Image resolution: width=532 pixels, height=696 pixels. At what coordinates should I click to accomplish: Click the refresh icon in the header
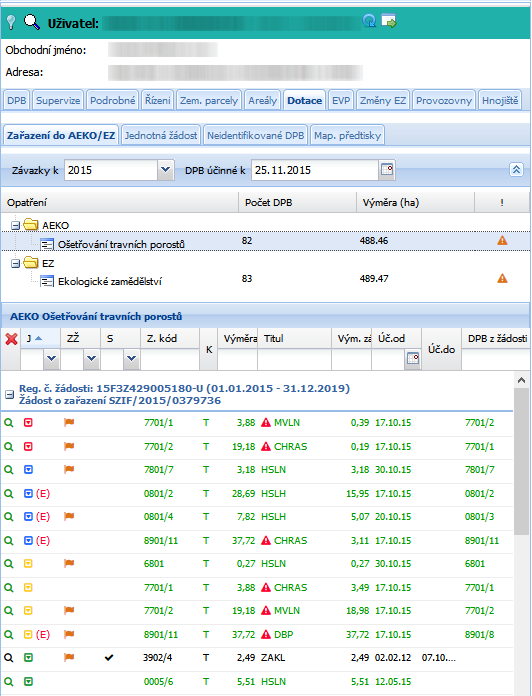[369, 20]
